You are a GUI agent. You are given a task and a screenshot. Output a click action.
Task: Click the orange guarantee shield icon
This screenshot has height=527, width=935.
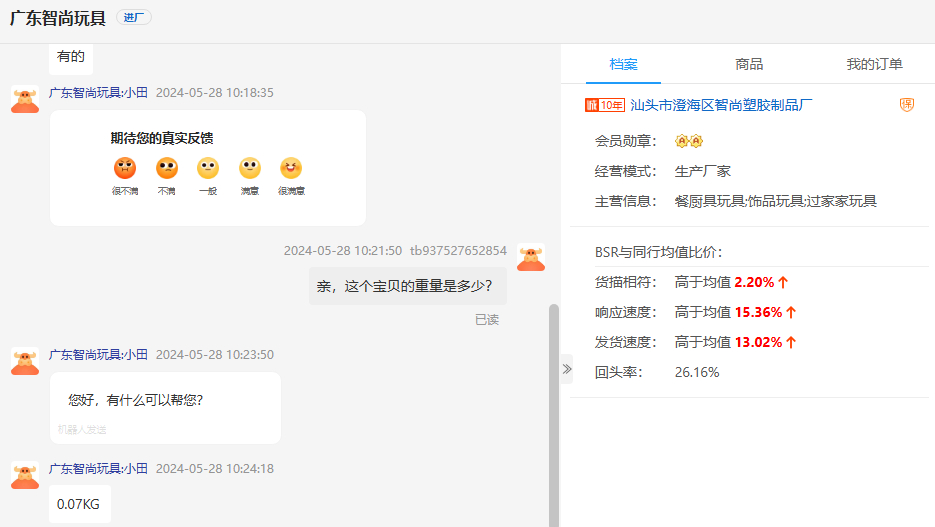pyautogui.click(x=906, y=105)
